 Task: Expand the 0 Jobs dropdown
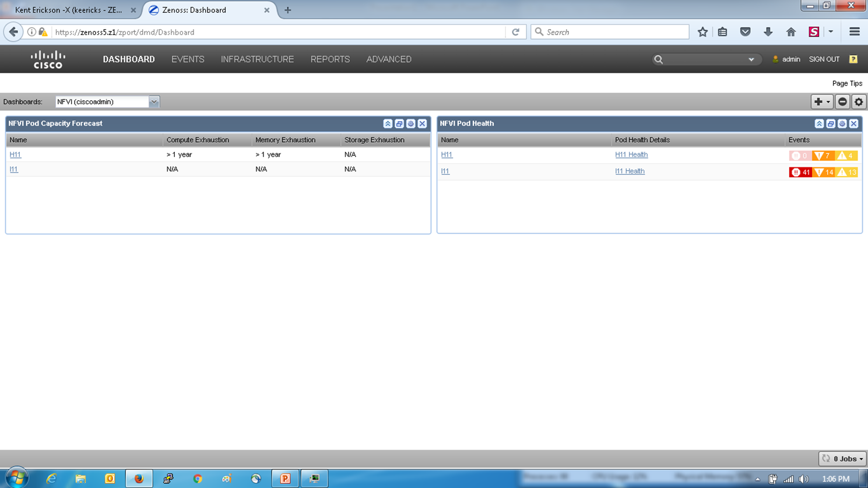point(843,459)
